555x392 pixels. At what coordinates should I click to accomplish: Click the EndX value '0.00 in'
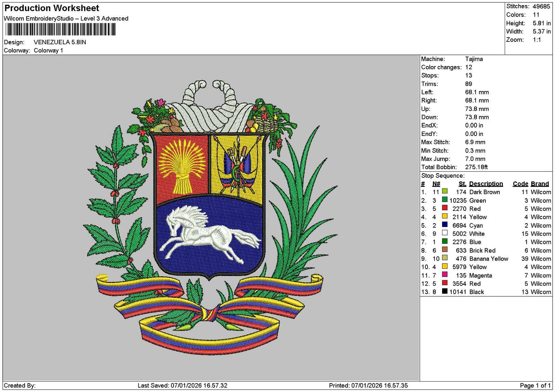coord(474,125)
